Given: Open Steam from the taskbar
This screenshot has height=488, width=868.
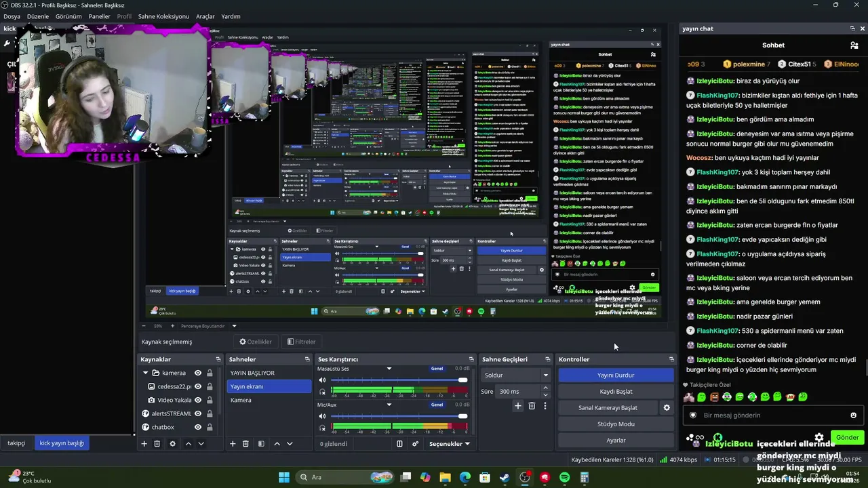Looking at the screenshot, I should pos(505,477).
